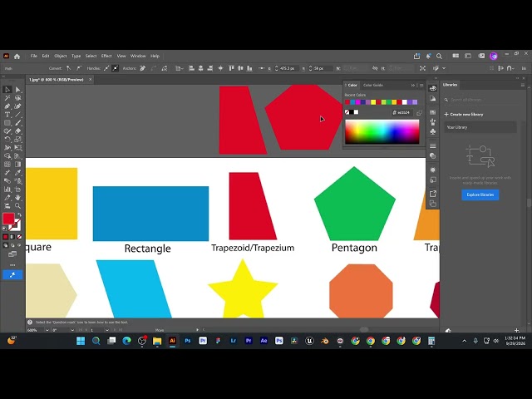Viewport: 532px width, 399px height.
Task: Pick a color from the spectrum bar
Action: coord(382,131)
